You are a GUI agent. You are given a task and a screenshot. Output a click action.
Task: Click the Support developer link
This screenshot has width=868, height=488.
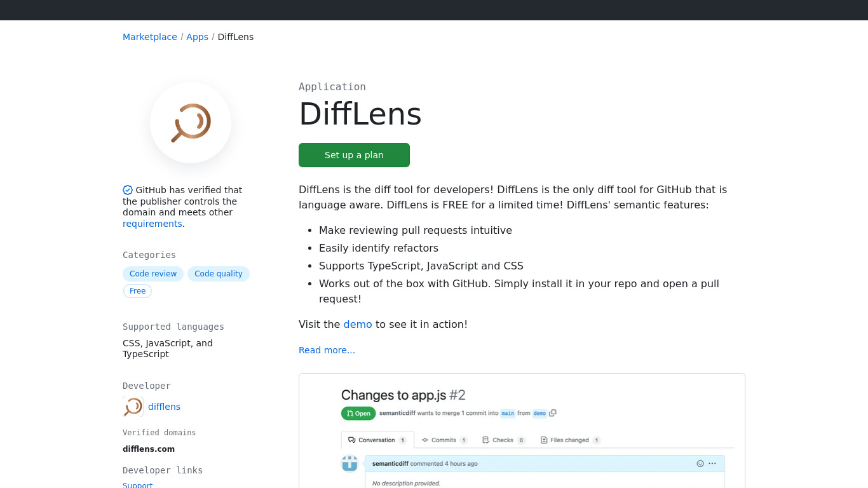tap(137, 485)
